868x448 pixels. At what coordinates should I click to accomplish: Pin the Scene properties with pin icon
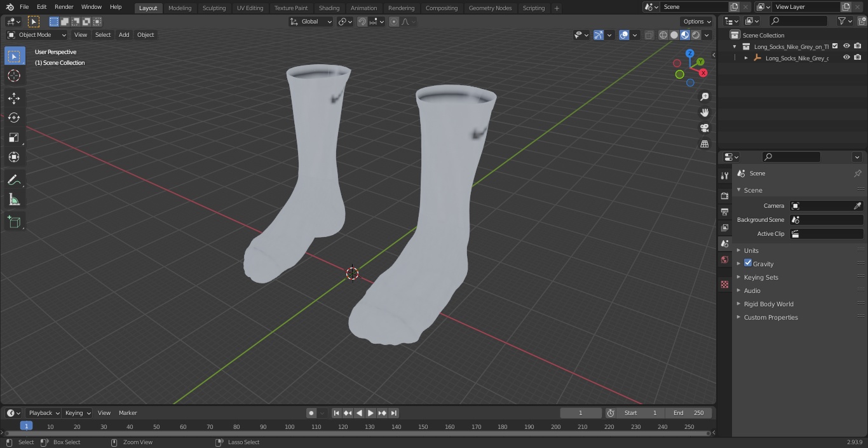(857, 173)
